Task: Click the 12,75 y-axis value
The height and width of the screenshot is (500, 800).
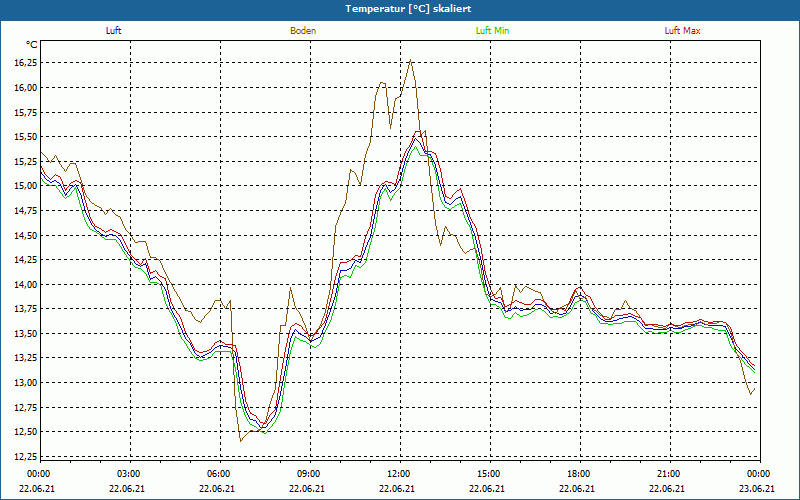Action: [x=28, y=407]
